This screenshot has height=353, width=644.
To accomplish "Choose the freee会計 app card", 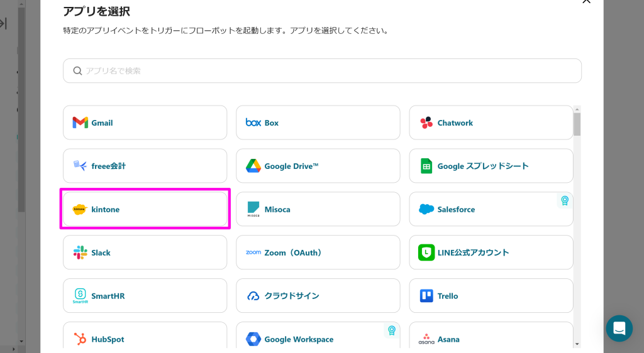I will pyautogui.click(x=145, y=166).
